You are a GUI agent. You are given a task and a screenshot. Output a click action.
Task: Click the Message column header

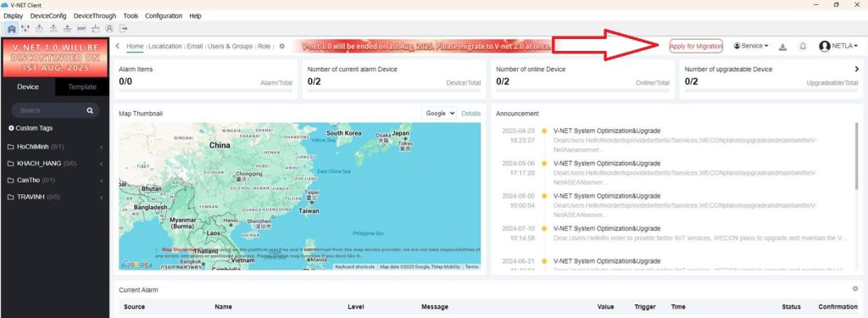coord(435,307)
